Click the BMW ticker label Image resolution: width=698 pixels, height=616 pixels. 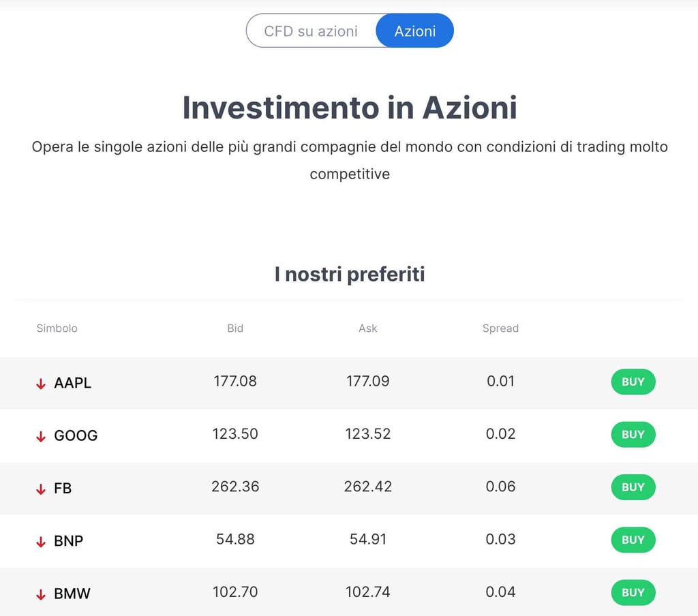coord(72,594)
